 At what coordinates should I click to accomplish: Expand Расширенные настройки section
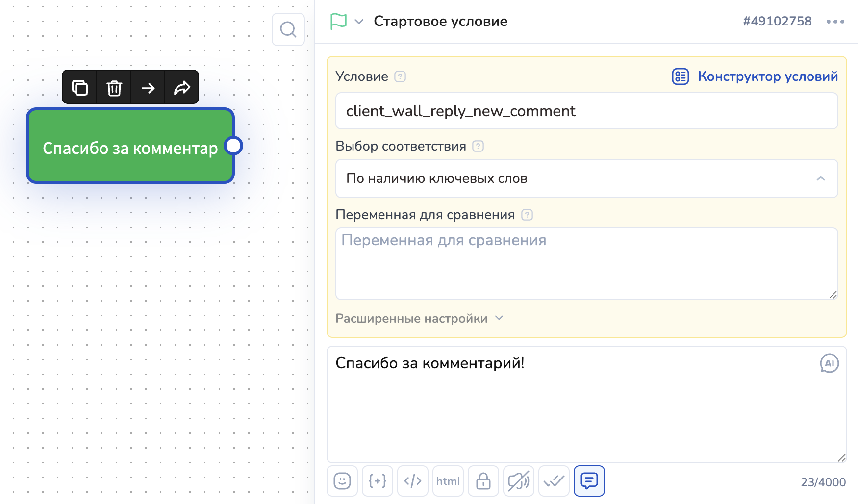point(419,318)
